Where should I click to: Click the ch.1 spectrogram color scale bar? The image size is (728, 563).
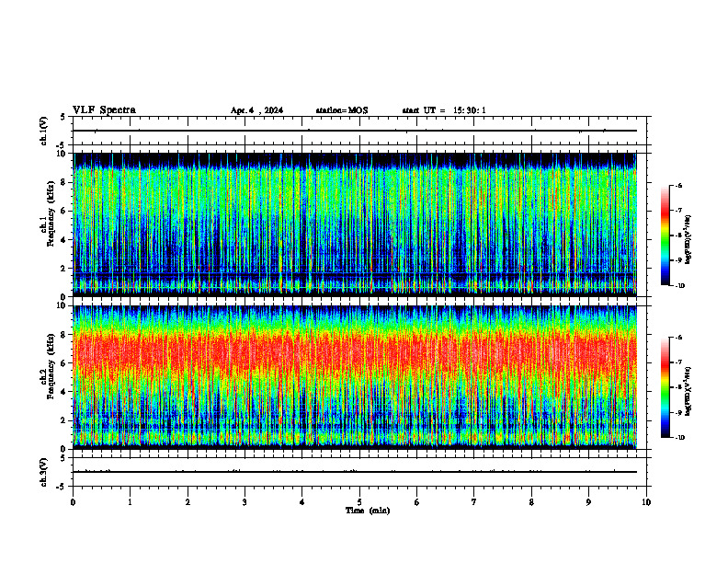click(x=665, y=236)
